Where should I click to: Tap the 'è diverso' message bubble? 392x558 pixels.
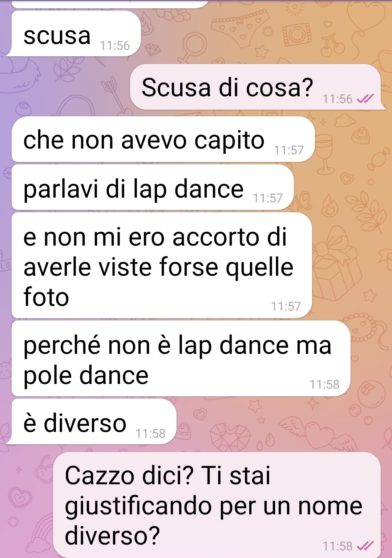(x=94, y=421)
